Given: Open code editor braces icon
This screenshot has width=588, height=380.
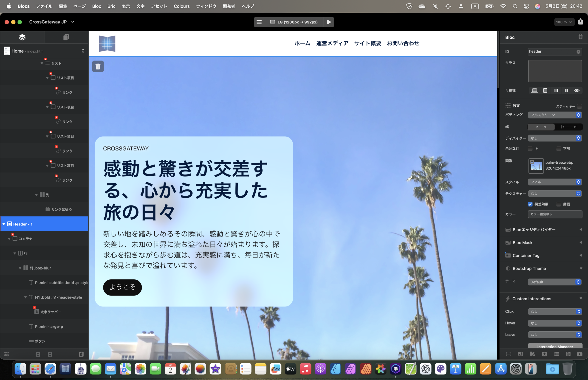Looking at the screenshot, I should (508, 354).
